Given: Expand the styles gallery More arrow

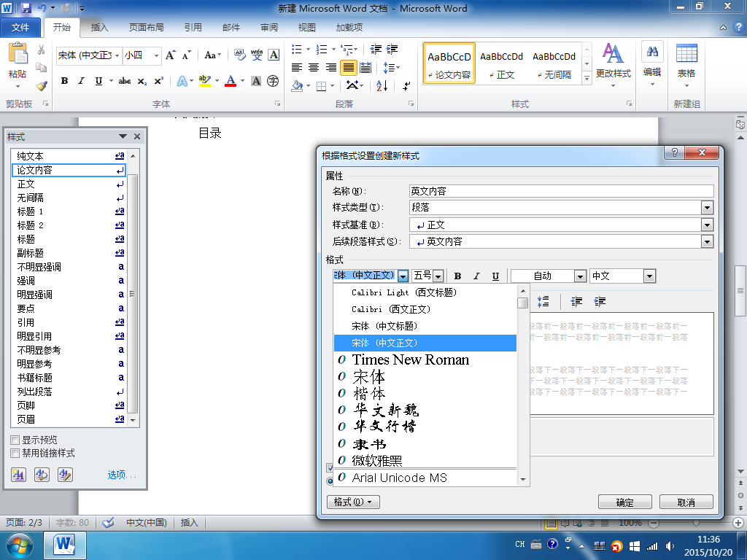Looking at the screenshot, I should coord(587,78).
